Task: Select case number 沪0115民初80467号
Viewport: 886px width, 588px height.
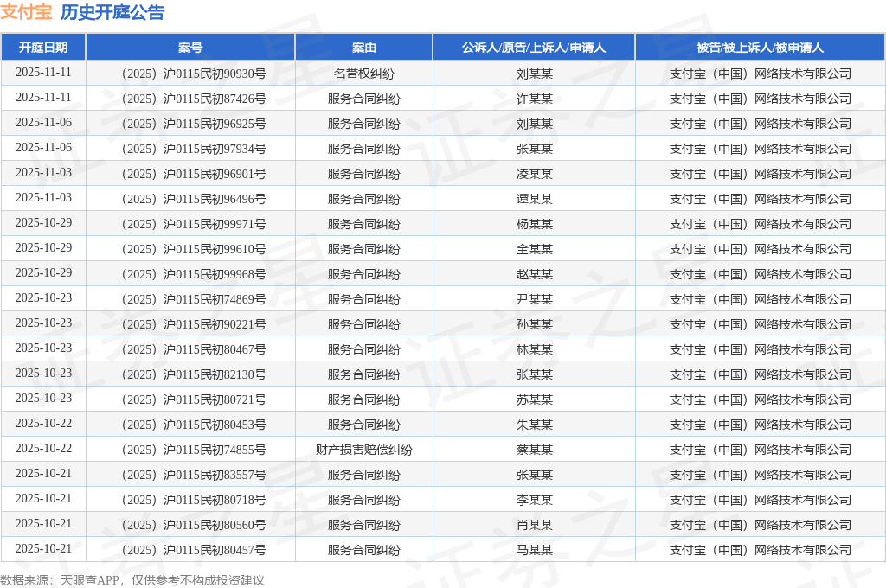Action: [x=194, y=349]
